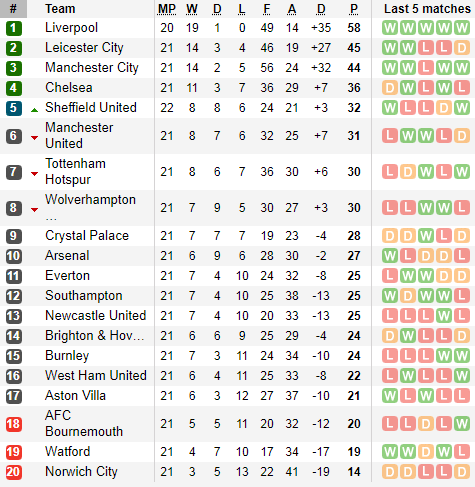The width and height of the screenshot is (475, 487).
Task: Open the Crystal Palace team link
Action: 87,236
